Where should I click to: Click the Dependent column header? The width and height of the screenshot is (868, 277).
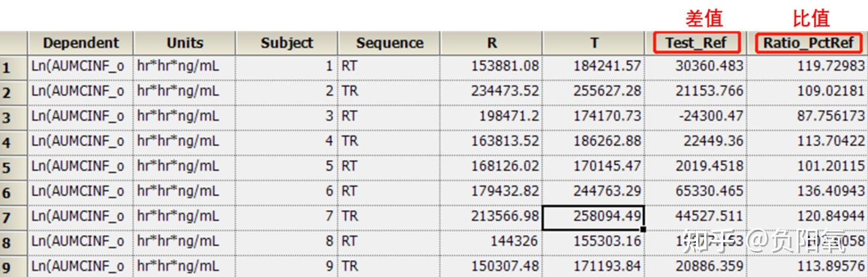(x=81, y=43)
